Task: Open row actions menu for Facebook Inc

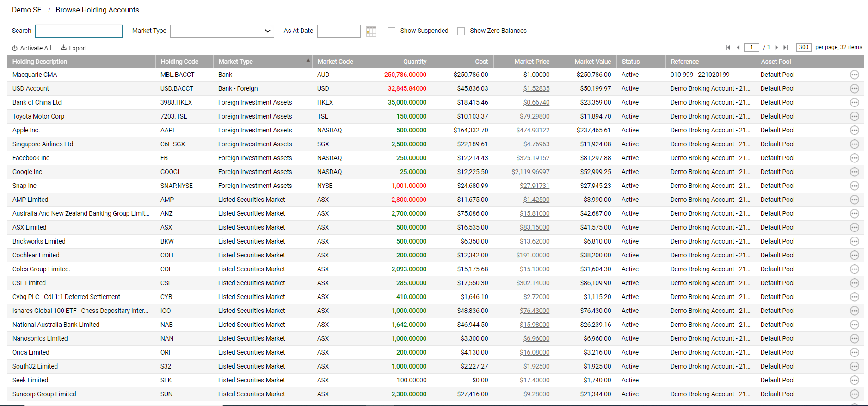Action: pyautogui.click(x=854, y=158)
